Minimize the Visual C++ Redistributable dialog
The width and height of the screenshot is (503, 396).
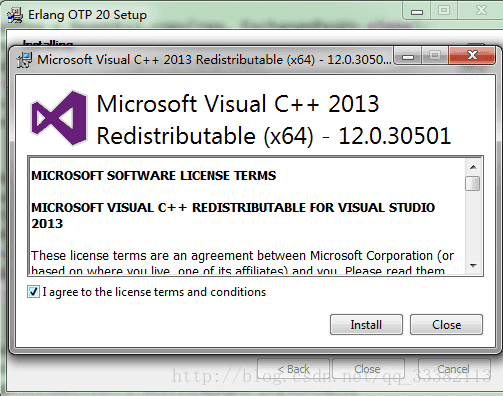[x=408, y=56]
